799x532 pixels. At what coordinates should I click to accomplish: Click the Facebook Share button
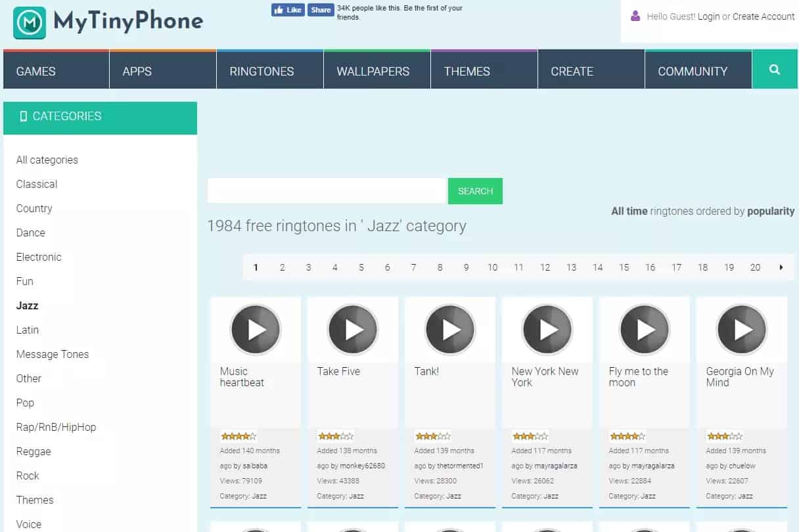click(x=321, y=10)
